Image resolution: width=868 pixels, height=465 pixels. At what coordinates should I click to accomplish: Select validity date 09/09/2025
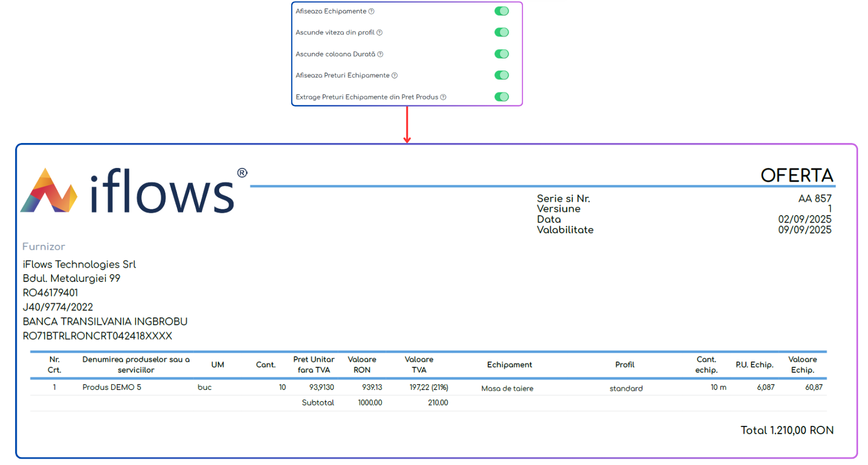coord(805,230)
